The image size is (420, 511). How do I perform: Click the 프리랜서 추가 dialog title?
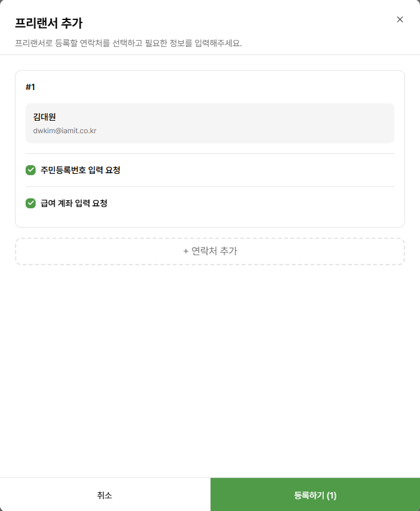pyautogui.click(x=49, y=23)
